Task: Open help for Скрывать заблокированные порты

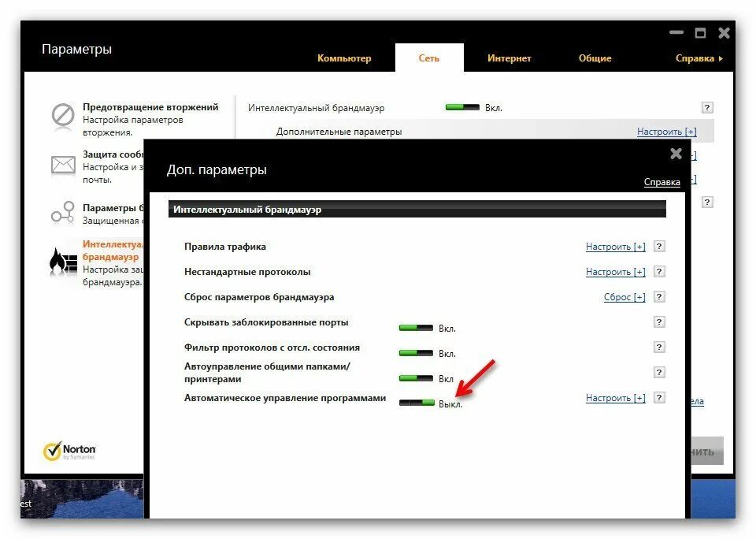Action: [659, 322]
